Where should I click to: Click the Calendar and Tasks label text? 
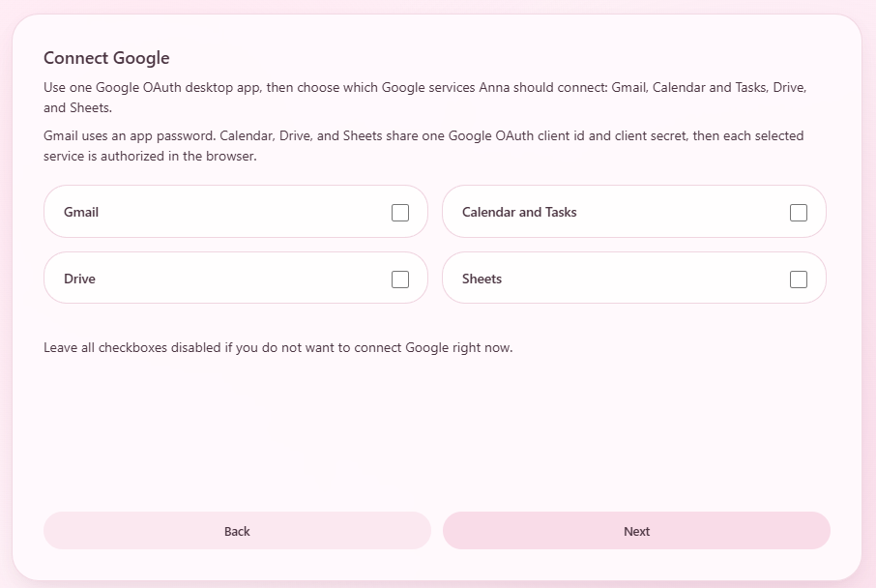tap(519, 212)
